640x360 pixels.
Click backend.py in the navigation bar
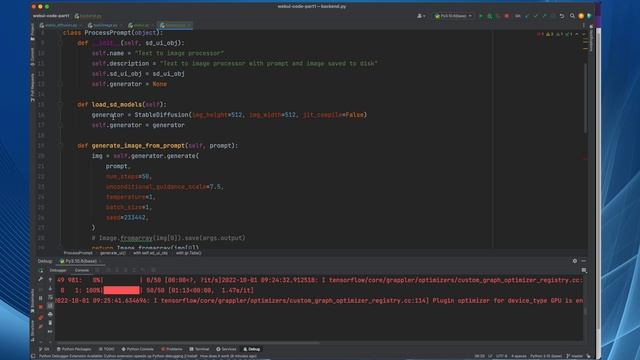[88, 16]
